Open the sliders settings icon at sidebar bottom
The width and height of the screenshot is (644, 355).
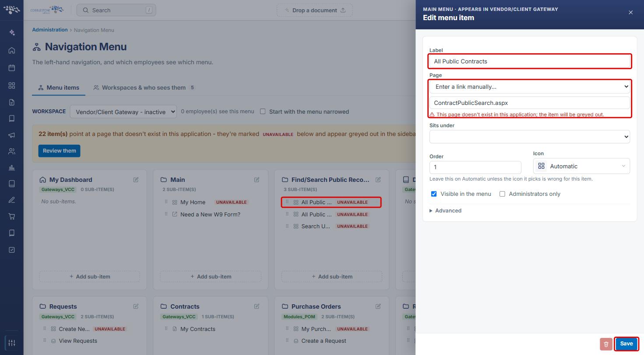coord(12,343)
